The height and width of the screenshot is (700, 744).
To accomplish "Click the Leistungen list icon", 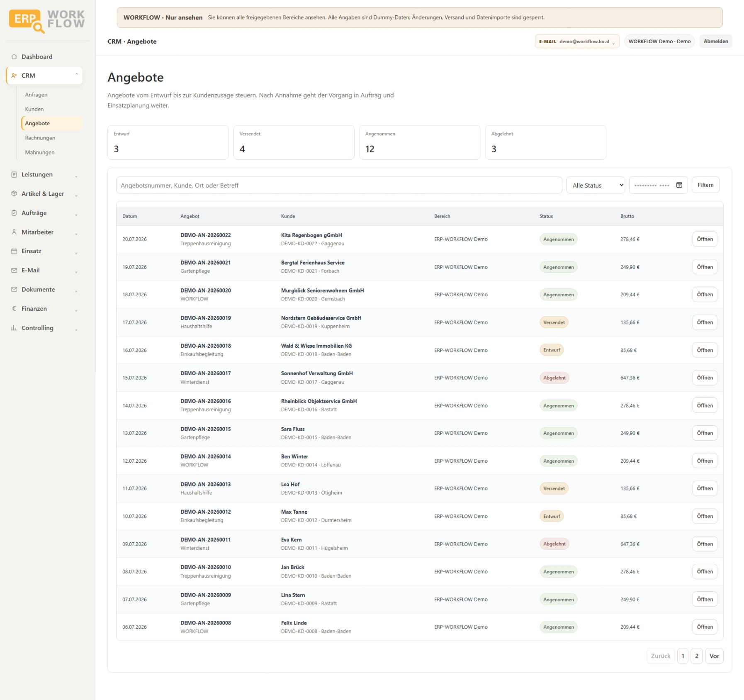I will [x=14, y=175].
